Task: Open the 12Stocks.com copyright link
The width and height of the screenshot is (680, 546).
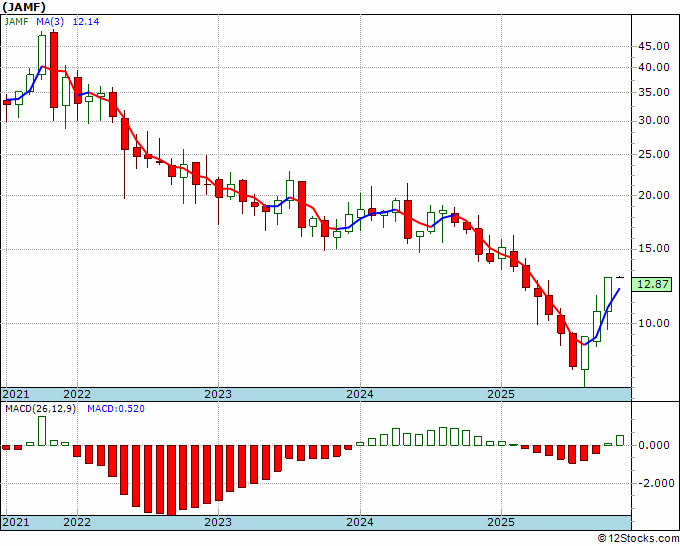Action: [638, 539]
